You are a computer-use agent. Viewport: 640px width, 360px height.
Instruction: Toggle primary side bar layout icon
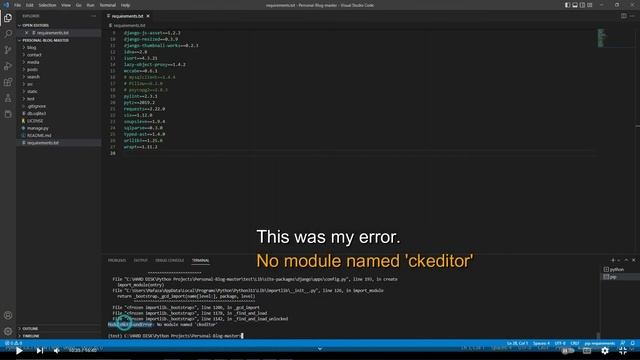pos(567,5)
